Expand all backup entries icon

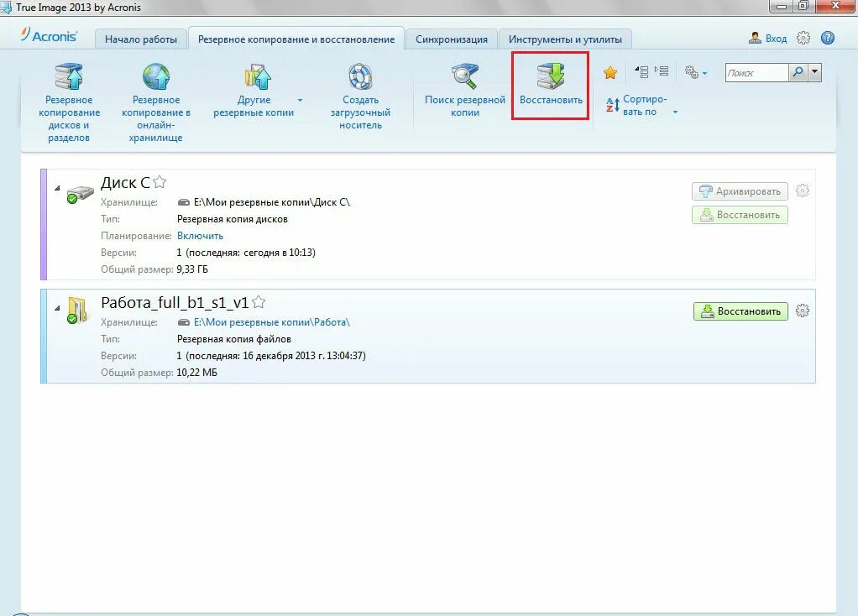pos(662,71)
